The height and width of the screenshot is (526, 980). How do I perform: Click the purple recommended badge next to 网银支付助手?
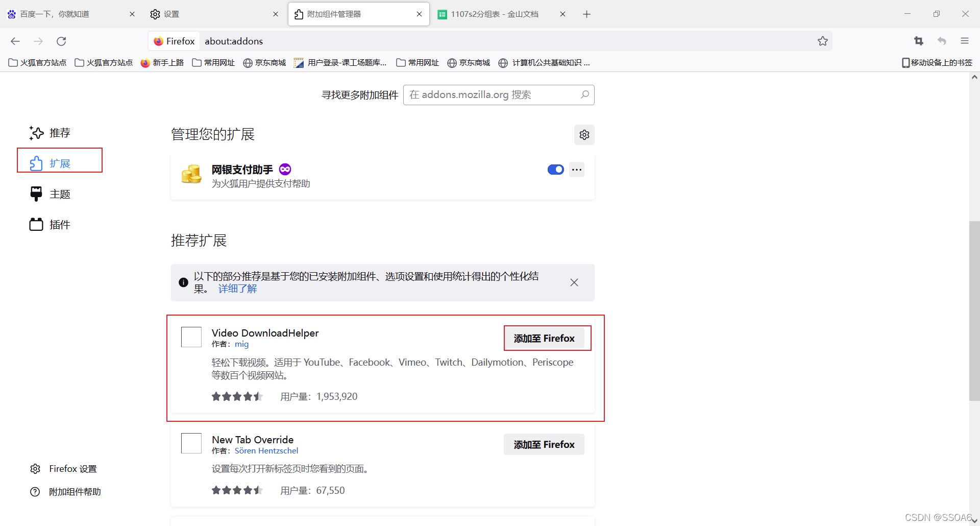[285, 169]
